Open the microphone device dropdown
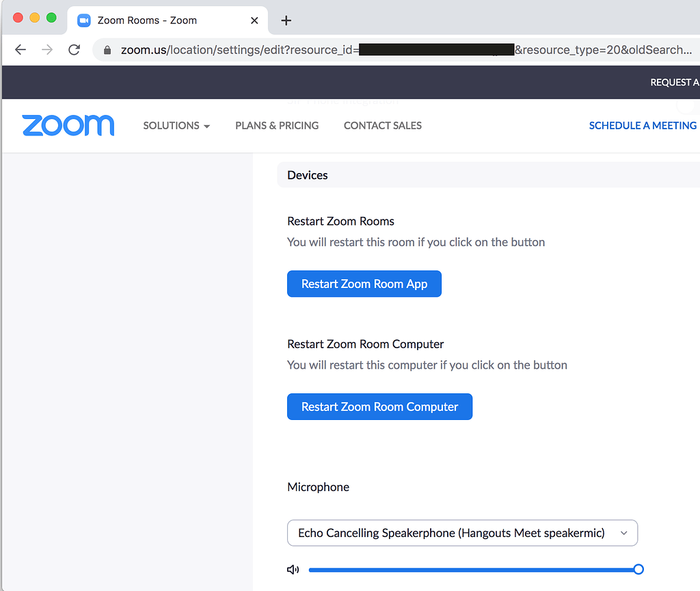 click(462, 533)
